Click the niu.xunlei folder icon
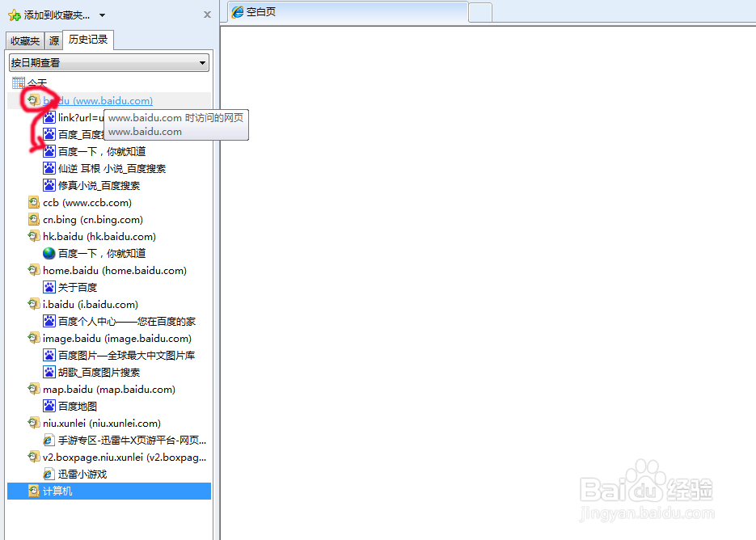This screenshot has width=756, height=540. coord(34,424)
